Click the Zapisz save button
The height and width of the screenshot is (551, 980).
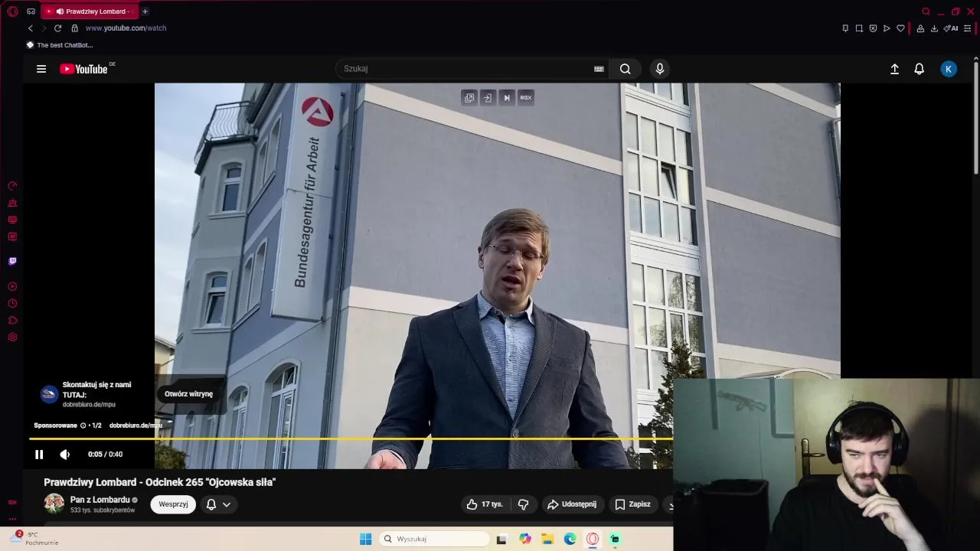pyautogui.click(x=632, y=504)
